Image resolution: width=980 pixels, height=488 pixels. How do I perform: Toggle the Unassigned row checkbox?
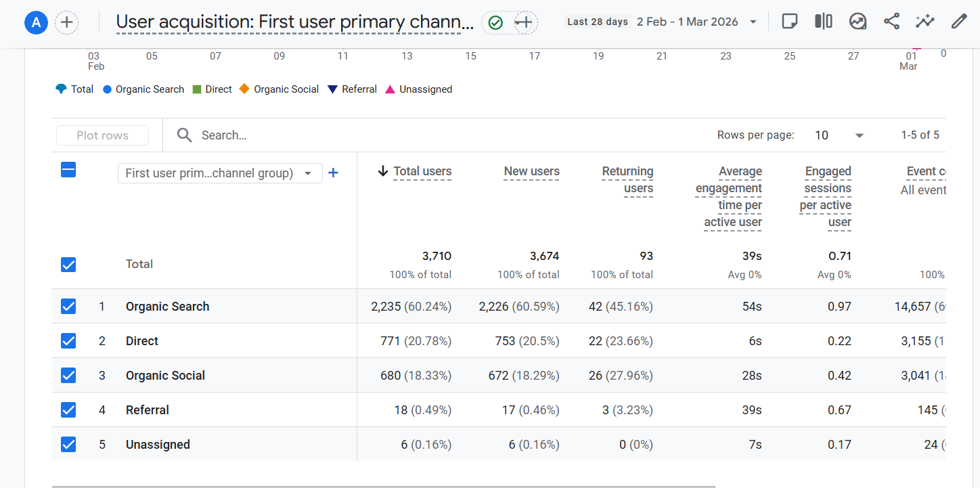click(x=68, y=445)
